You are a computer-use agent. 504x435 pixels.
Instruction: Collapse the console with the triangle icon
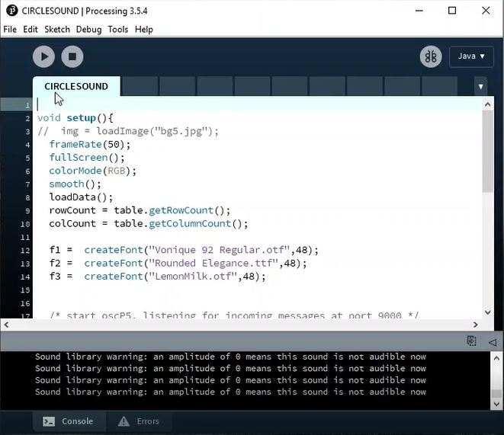[x=492, y=342]
